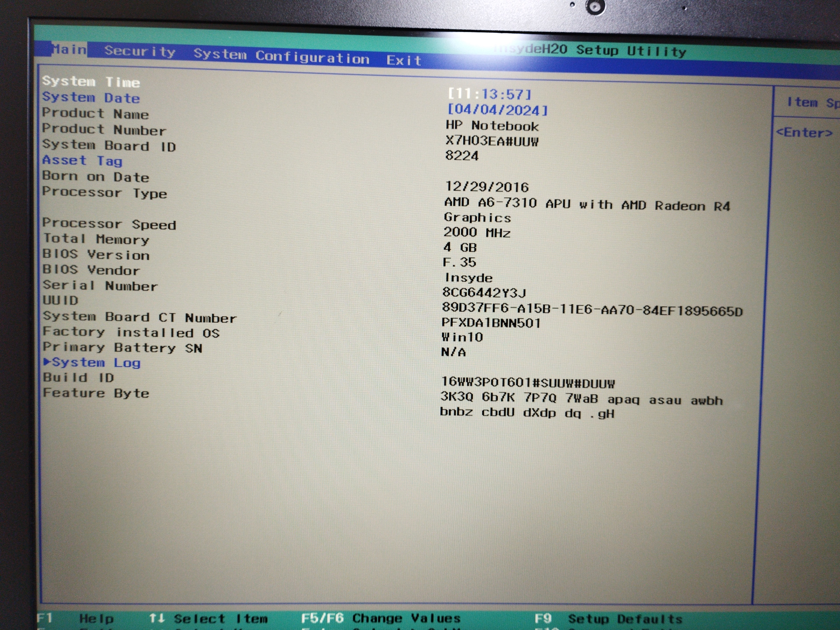Image resolution: width=840 pixels, height=630 pixels.
Task: Click the Product Name label
Action: point(95,114)
